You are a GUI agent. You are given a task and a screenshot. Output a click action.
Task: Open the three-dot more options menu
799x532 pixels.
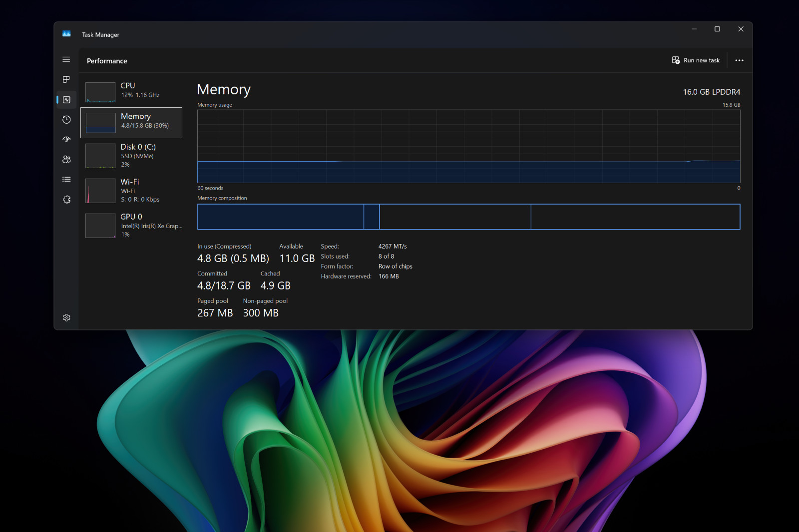(x=740, y=60)
